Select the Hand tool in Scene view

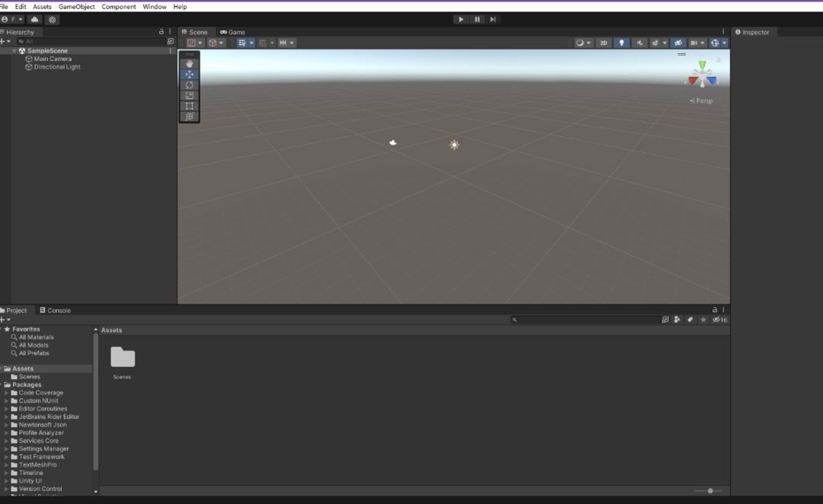(189, 64)
